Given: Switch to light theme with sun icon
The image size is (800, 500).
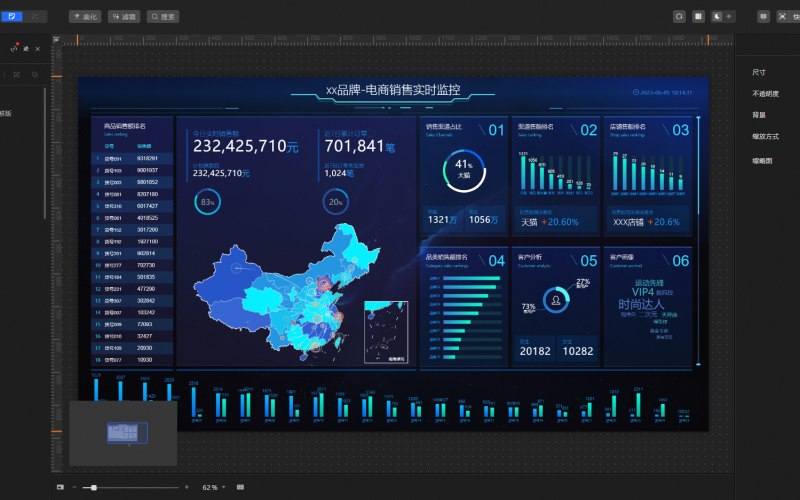Looking at the screenshot, I should pos(729,16).
